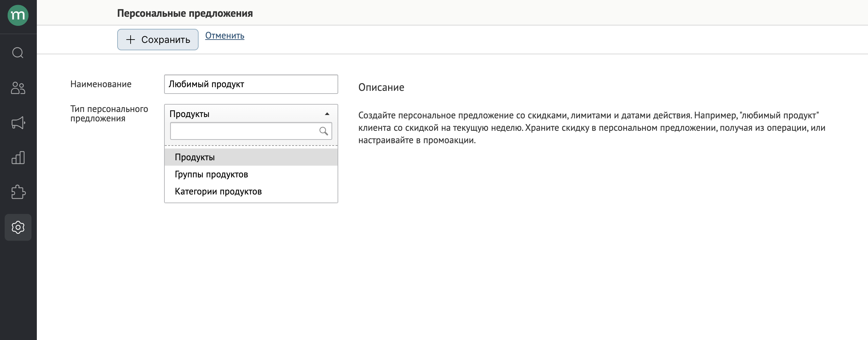Open campaigns megaphone icon in sidebar
Screen dimensions: 868x340
[18, 123]
